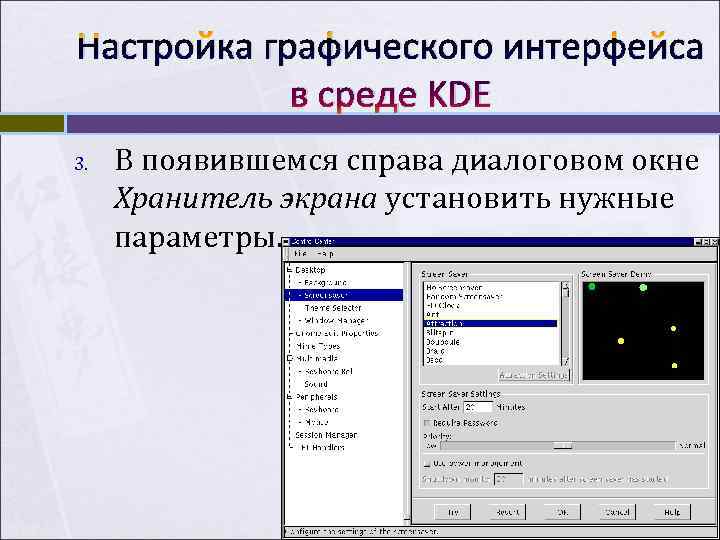Open the File menu in Control Center
Image resolution: width=720 pixels, height=540 pixels.
tap(300, 253)
